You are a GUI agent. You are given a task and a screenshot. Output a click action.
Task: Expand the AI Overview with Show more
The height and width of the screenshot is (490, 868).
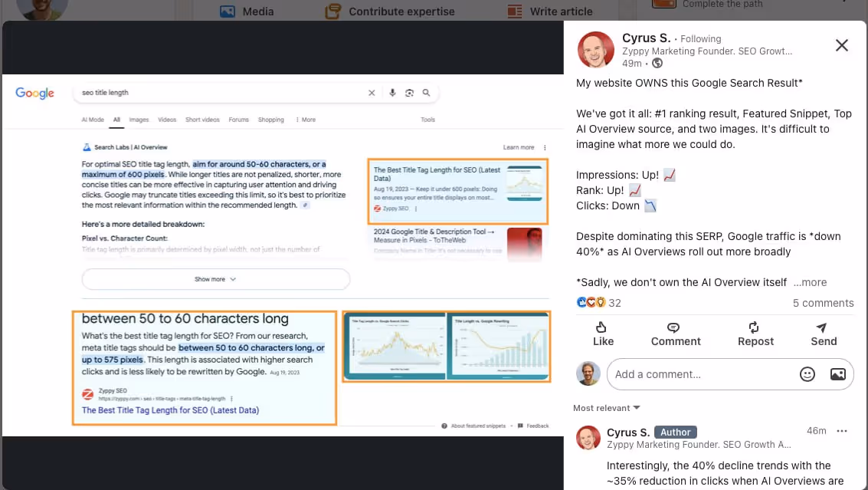pos(215,279)
